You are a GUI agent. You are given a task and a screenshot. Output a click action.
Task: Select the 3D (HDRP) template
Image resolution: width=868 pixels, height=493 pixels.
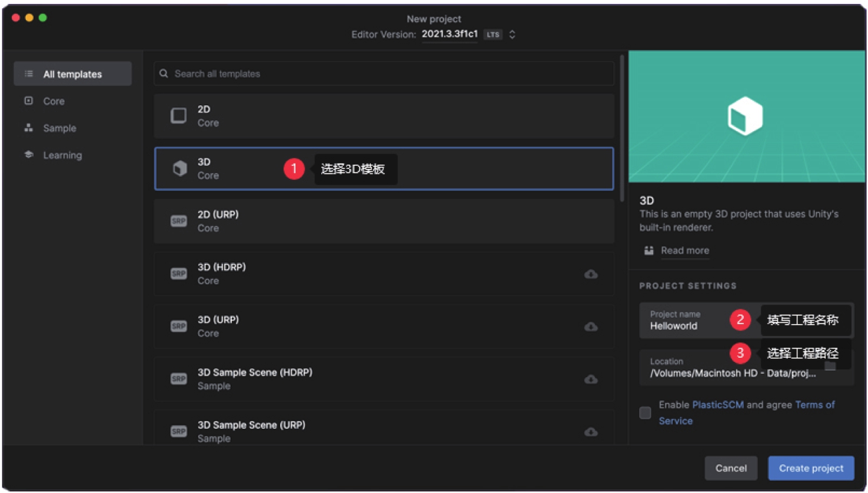(384, 274)
